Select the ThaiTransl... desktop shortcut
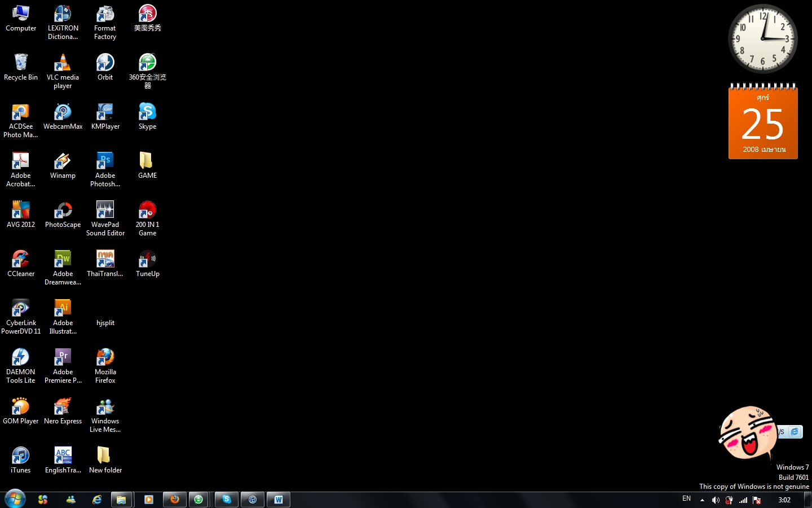Screen dimensions: 812x508 coord(105,264)
